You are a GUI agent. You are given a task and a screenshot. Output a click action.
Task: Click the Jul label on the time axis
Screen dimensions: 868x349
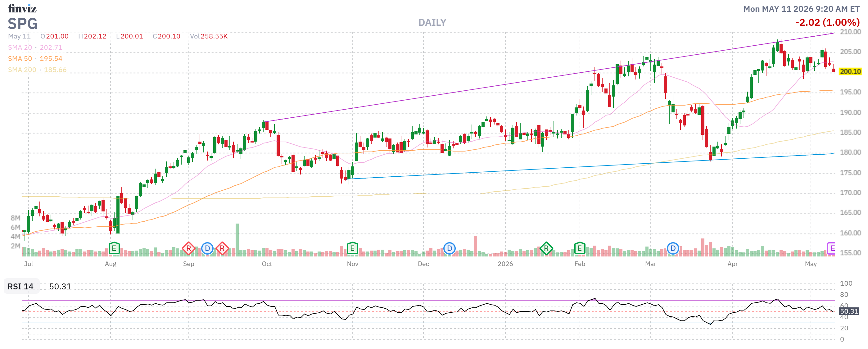click(x=29, y=264)
